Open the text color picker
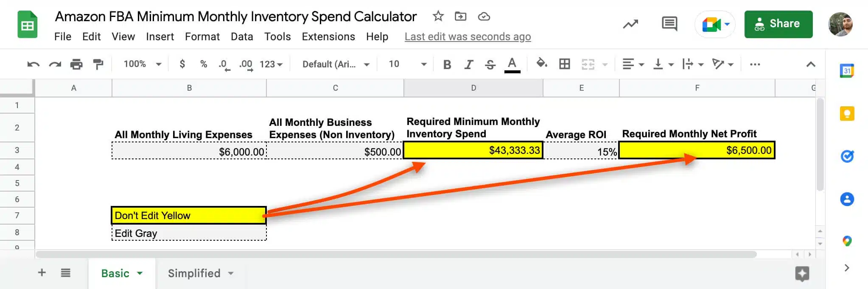The image size is (868, 289). (512, 65)
